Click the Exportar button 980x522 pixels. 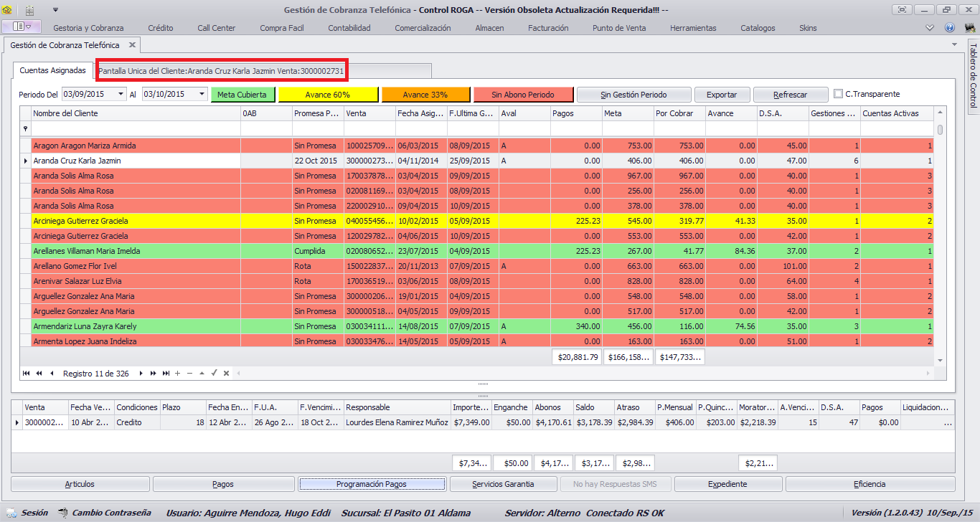[x=722, y=94]
